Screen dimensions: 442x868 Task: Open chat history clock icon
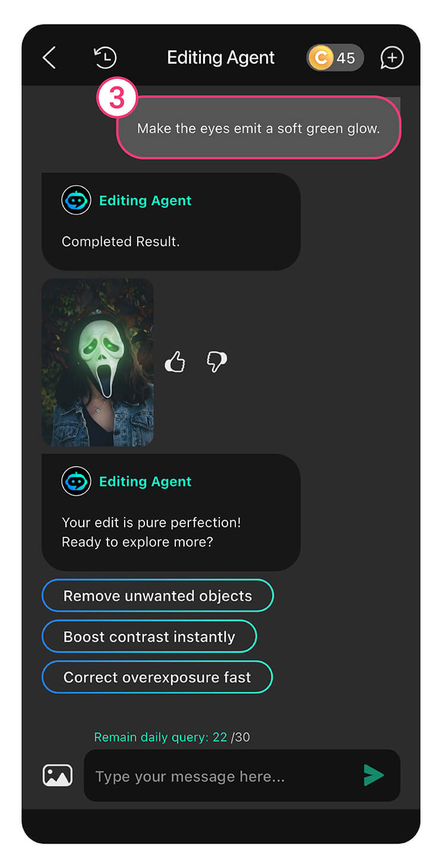[x=105, y=58]
